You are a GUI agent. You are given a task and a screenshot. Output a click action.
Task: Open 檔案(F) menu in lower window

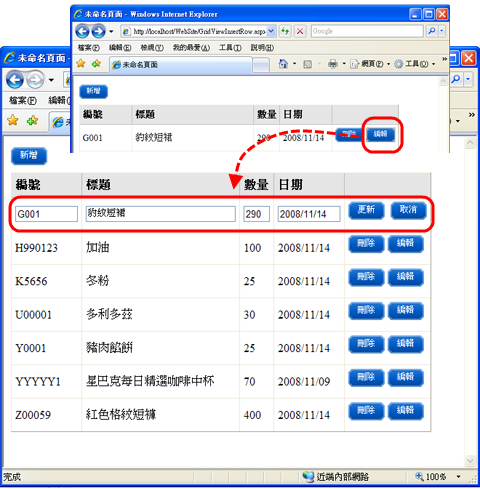coord(23,100)
